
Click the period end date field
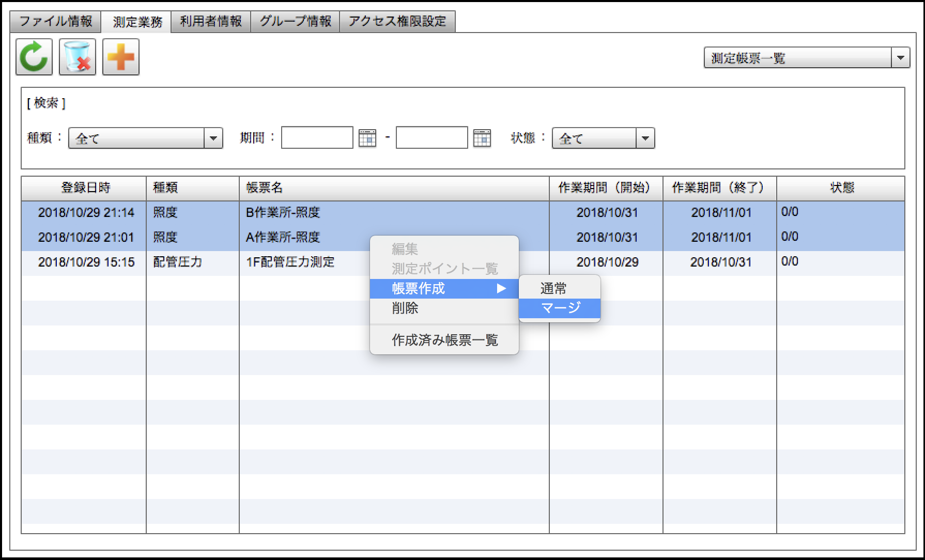pyautogui.click(x=431, y=138)
